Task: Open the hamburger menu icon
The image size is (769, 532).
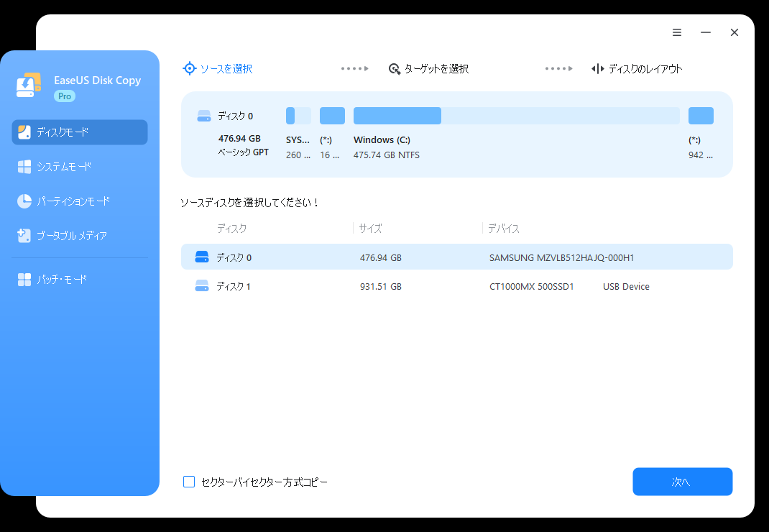Action: pyautogui.click(x=677, y=32)
